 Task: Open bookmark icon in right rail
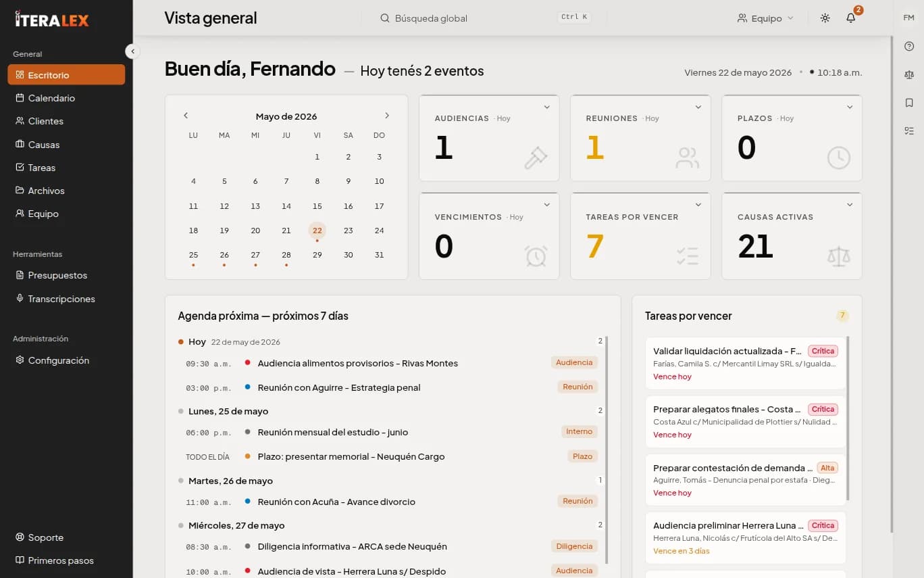point(908,103)
